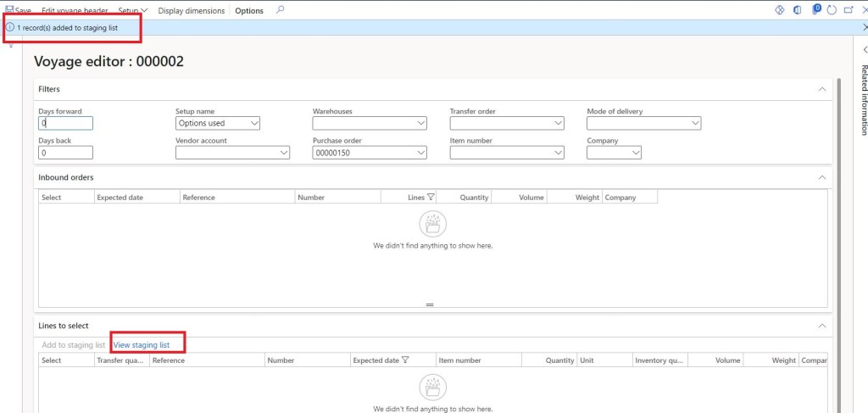Open the search magnifier in action bar

tap(281, 10)
